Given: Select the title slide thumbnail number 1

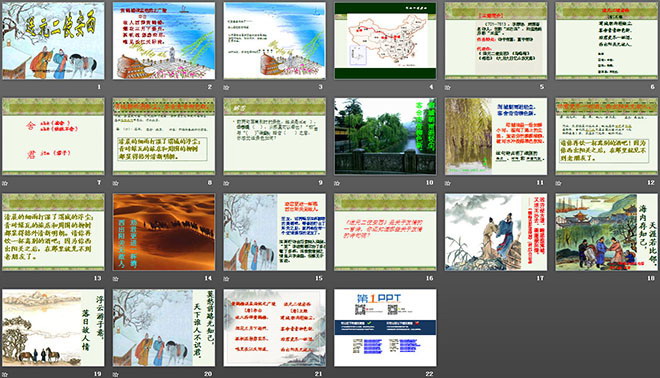Looking at the screenshot, I should (x=53, y=41).
